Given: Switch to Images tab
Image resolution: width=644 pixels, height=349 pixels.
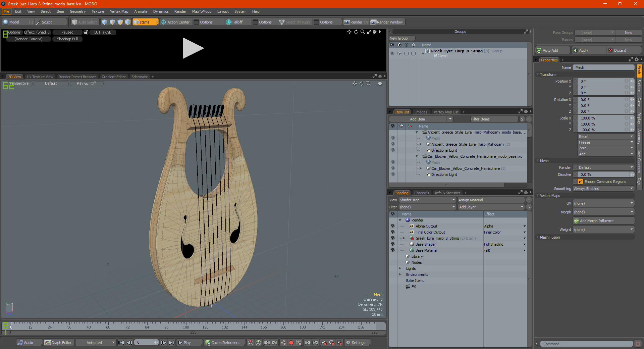Looking at the screenshot, I should pyautogui.click(x=421, y=112).
